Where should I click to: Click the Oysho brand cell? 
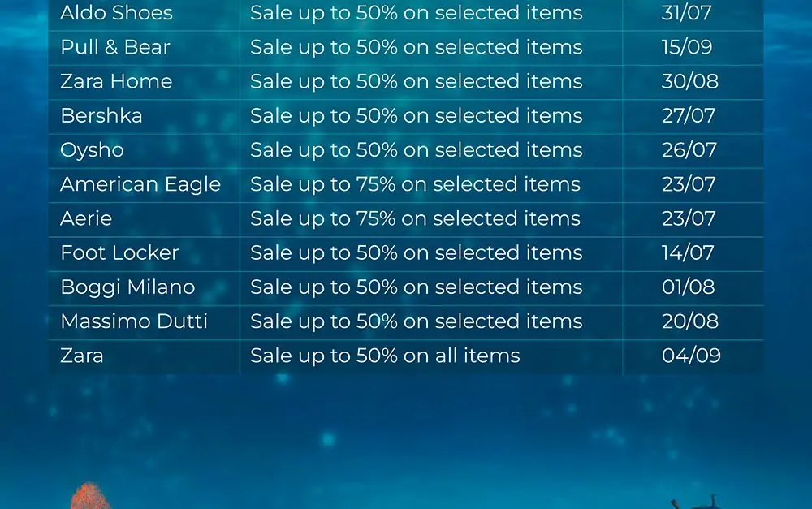[93, 150]
